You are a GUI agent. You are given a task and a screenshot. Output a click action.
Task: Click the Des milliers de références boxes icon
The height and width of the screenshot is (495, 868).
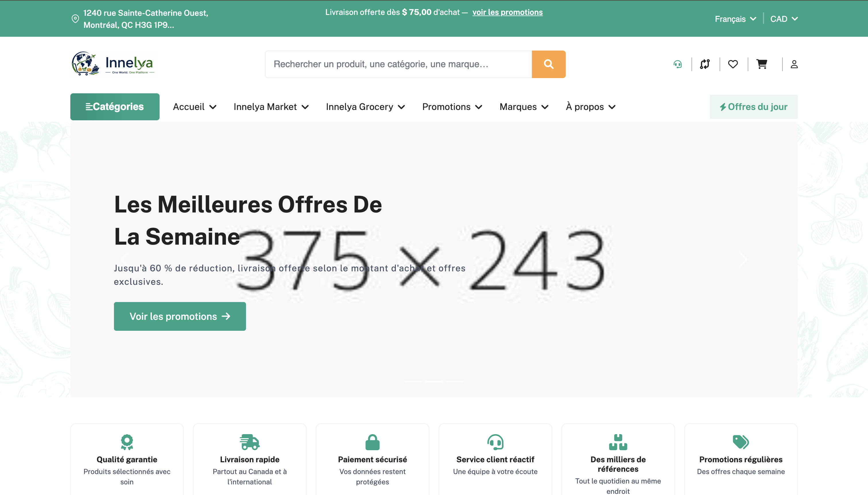618,442
